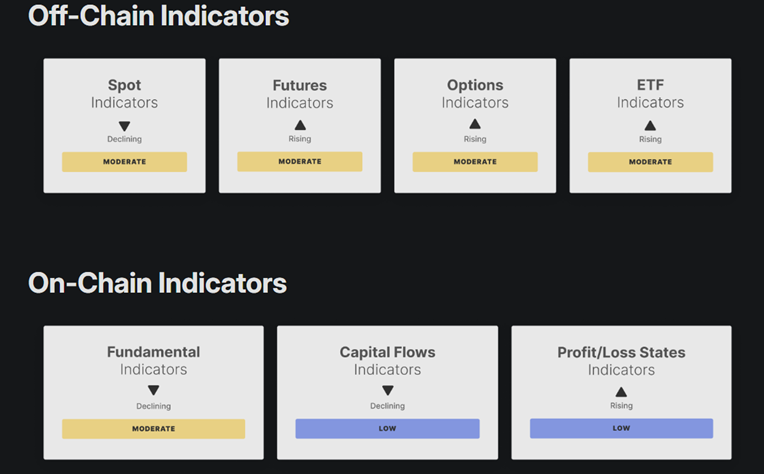764x474 pixels.
Task: Click the Fundamental Indicators declining arrow icon
Action: (153, 391)
